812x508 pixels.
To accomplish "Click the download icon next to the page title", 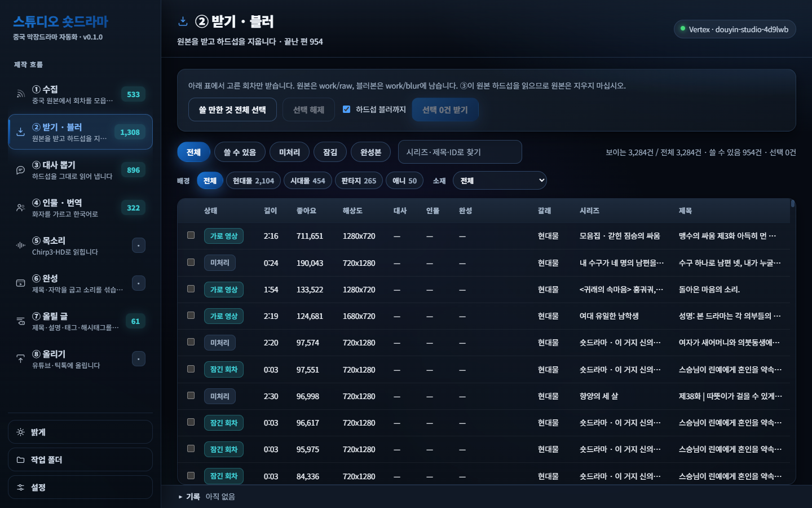I will tap(183, 21).
